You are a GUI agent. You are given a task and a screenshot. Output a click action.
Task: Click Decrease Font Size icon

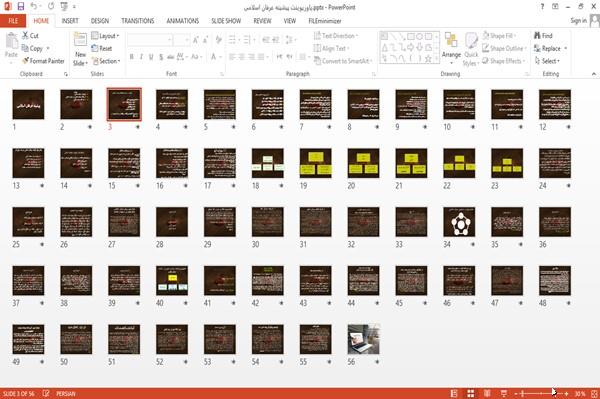(205, 40)
